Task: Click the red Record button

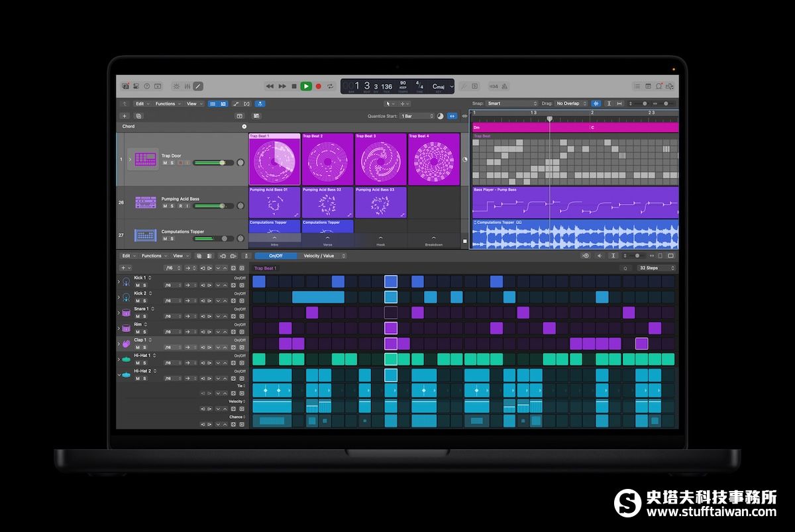Action: coord(318,86)
